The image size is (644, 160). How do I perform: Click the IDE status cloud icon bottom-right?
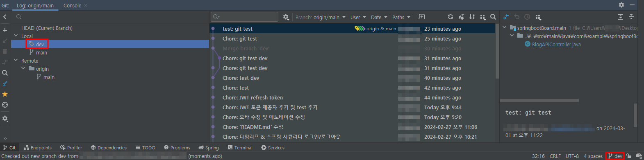639,156
